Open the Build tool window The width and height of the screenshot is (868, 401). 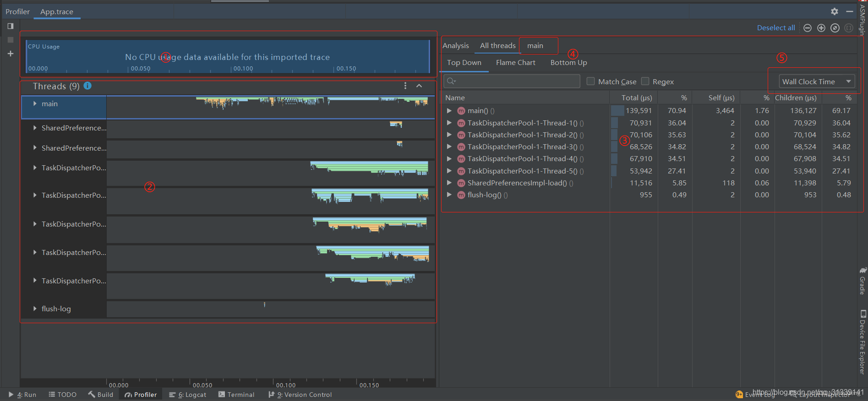[x=101, y=395]
